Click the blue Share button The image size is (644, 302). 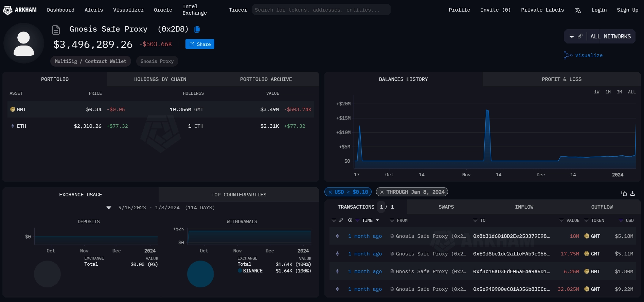(200, 44)
